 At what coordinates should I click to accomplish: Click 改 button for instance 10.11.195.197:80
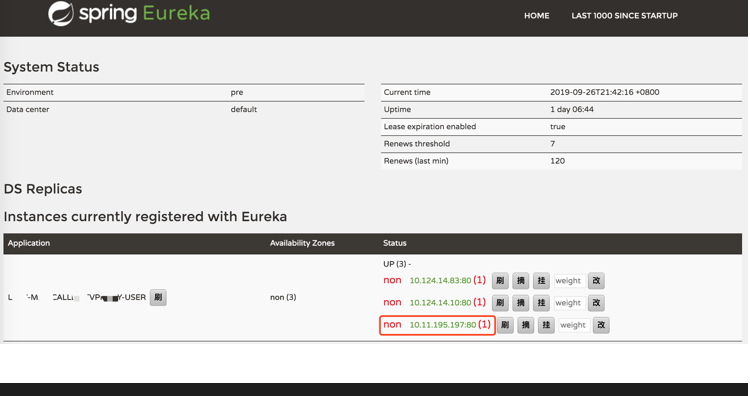click(601, 325)
